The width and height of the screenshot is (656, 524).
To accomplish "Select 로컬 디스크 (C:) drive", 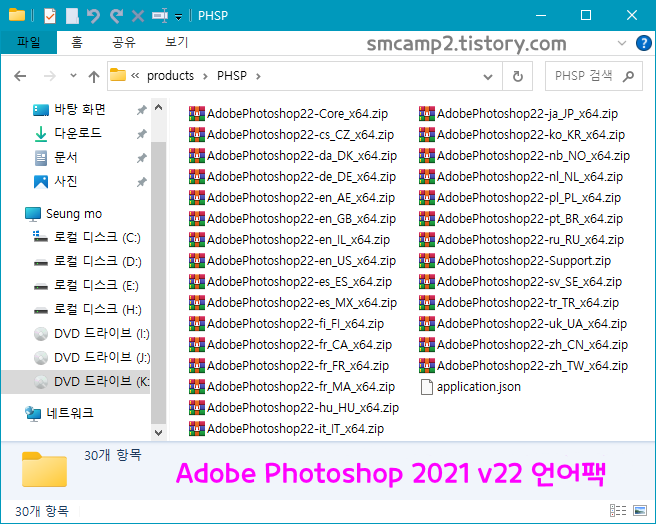I will [x=97, y=237].
